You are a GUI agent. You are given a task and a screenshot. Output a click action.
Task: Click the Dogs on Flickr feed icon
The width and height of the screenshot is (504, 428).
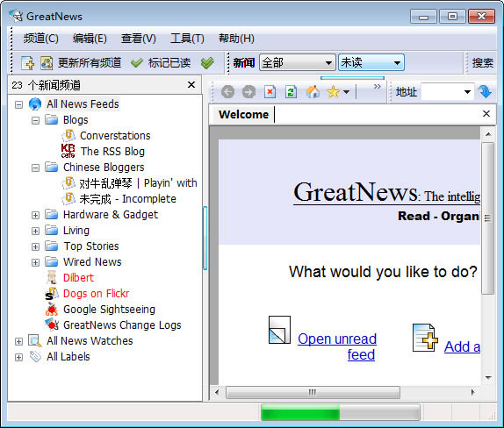pos(52,294)
